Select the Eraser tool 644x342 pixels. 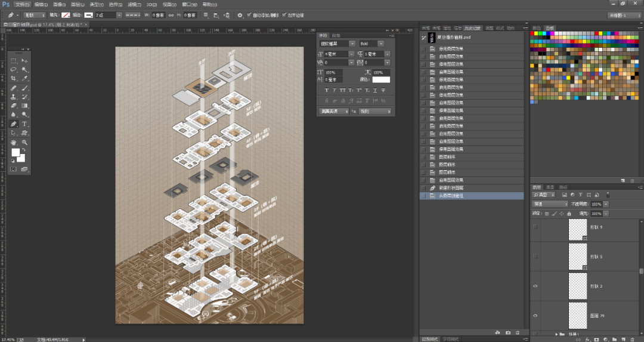coord(14,106)
